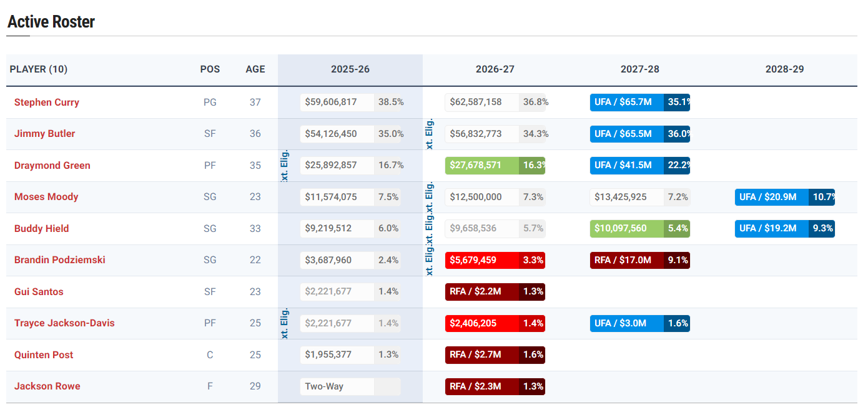Click Moody's UFA / $20.9M badge
Screen dimensions: 868x407
pos(772,197)
